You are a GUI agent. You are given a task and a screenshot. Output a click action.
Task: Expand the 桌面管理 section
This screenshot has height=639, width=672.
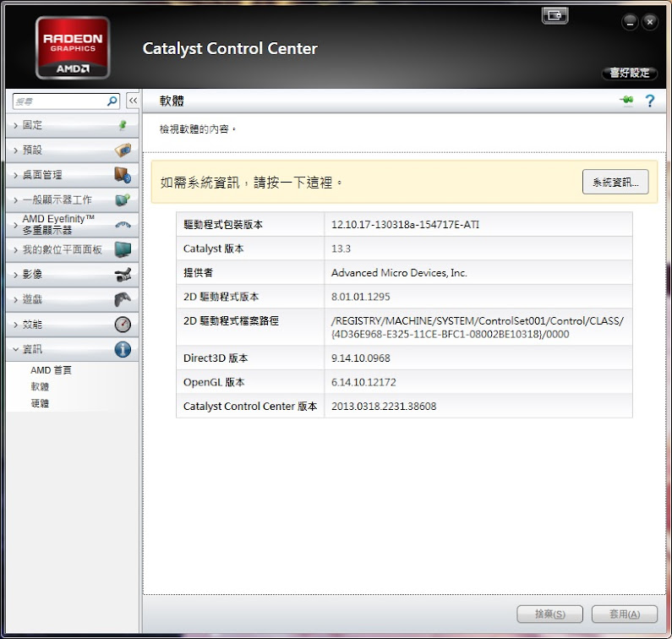click(72, 175)
